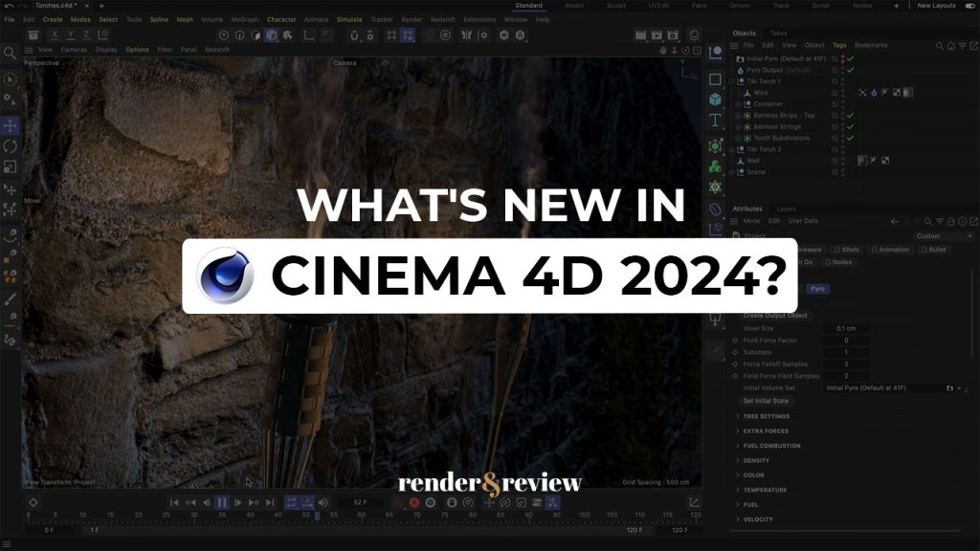Switch to the Sculpt layout tab
The image size is (980, 551).
click(615, 6)
